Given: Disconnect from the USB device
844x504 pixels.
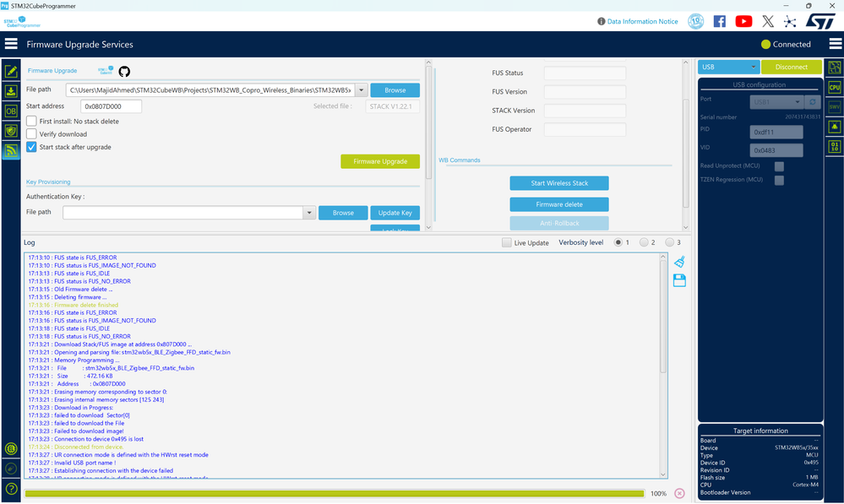Looking at the screenshot, I should [x=792, y=68].
